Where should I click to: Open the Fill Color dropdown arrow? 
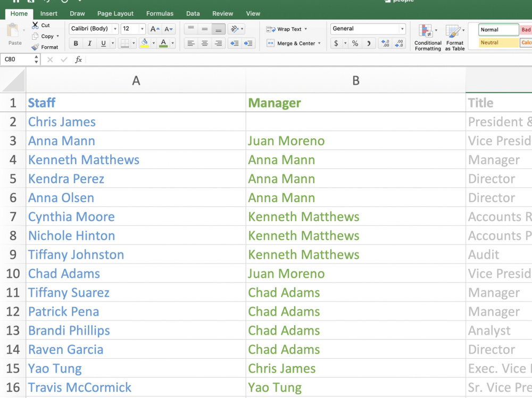[153, 43]
